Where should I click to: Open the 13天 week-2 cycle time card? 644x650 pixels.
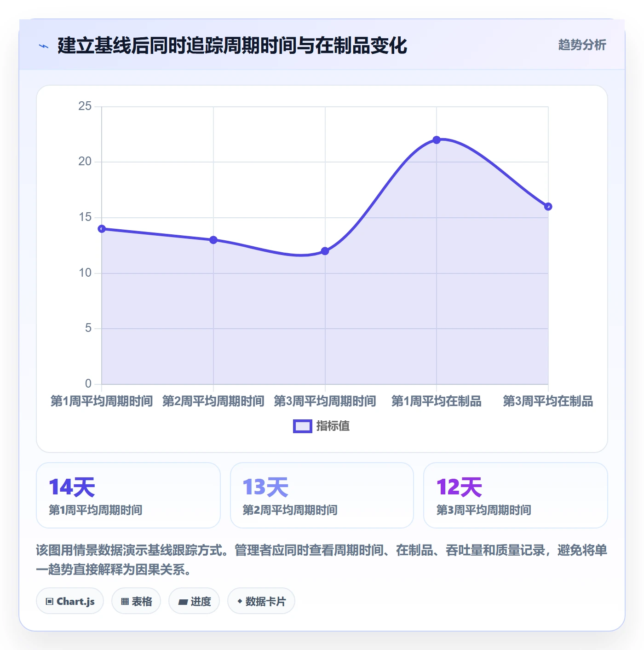click(x=322, y=495)
